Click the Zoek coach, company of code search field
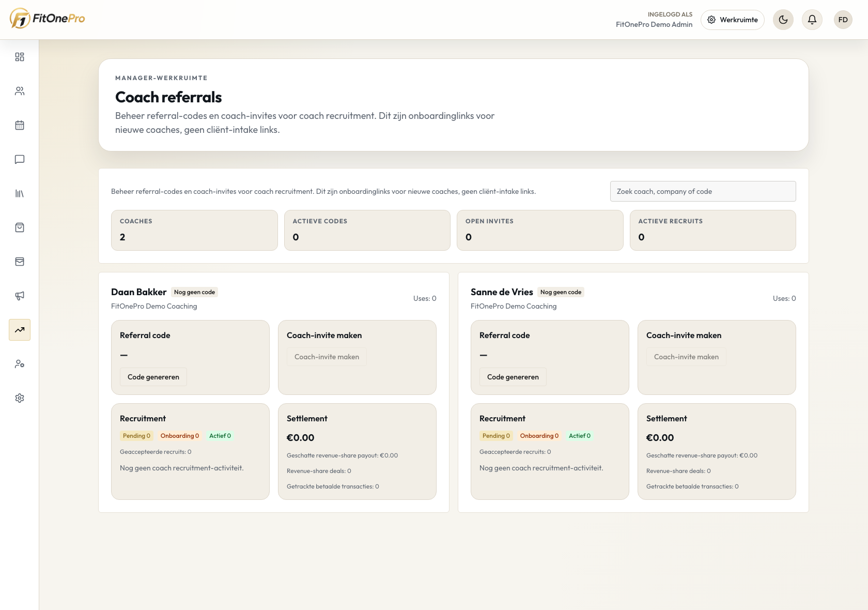This screenshot has width=868, height=610. [x=703, y=191]
